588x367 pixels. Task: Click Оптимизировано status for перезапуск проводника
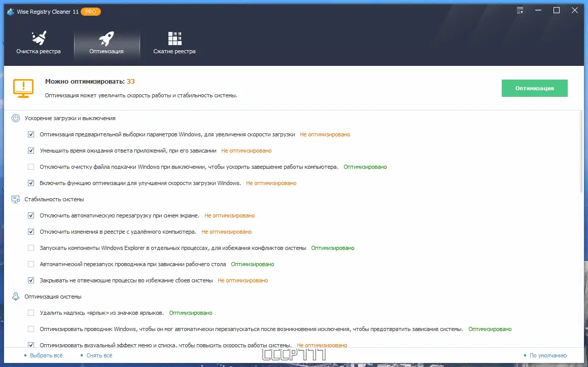tap(252, 264)
